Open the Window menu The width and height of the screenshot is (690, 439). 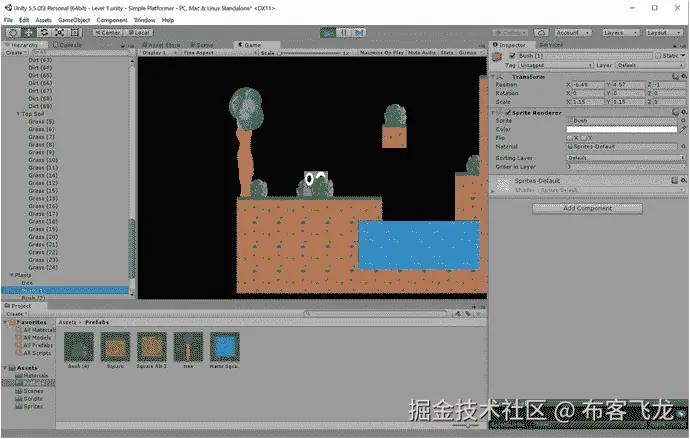[144, 20]
